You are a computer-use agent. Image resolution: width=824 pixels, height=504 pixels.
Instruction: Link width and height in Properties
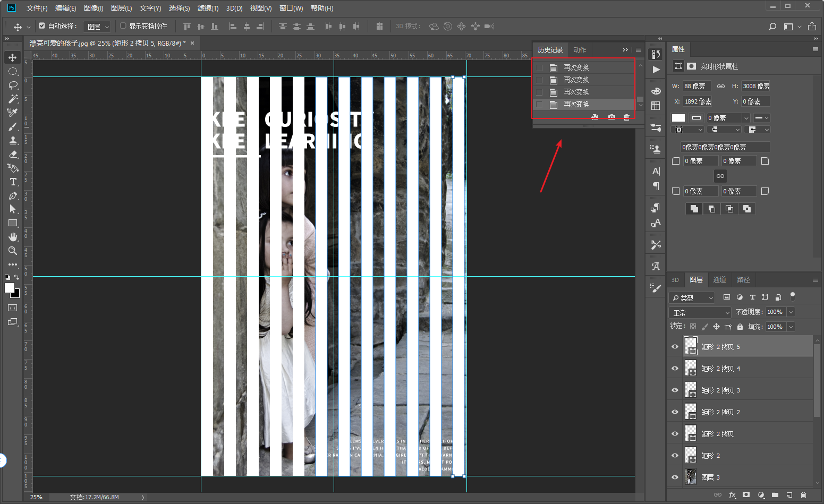pos(720,86)
